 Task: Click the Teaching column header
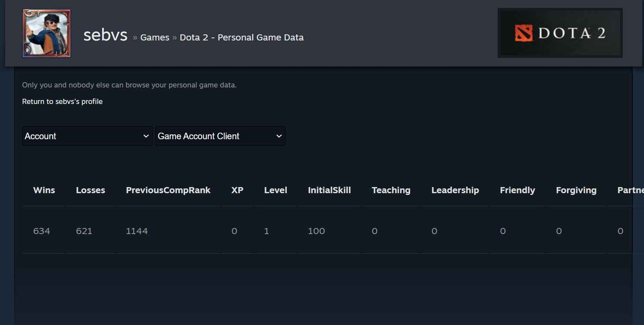(391, 190)
